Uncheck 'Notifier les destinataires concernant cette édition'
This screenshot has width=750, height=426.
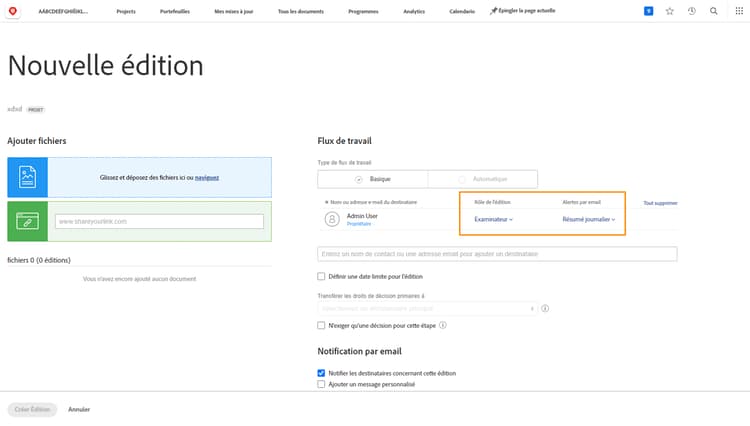tap(321, 373)
